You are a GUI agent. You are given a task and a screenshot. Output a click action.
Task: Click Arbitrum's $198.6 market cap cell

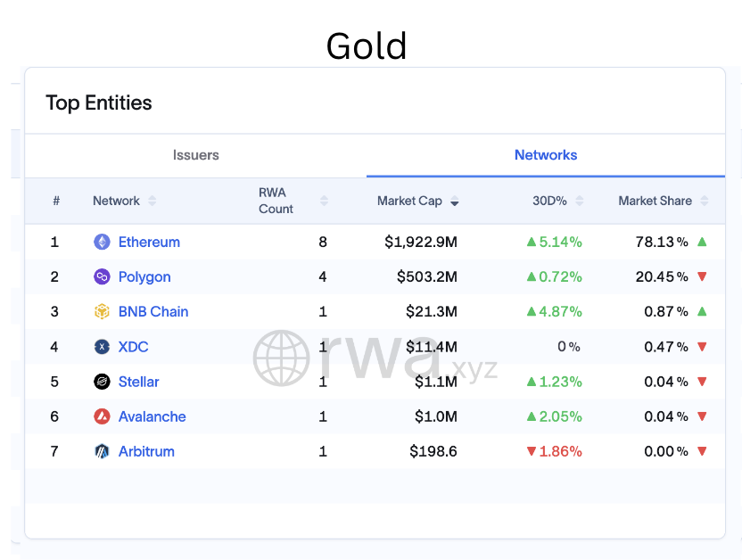point(433,451)
